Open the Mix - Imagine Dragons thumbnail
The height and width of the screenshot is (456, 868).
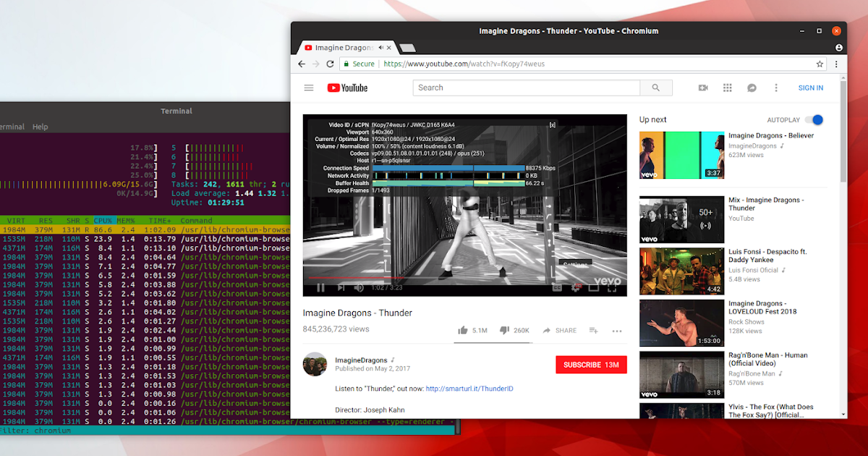[681, 219]
